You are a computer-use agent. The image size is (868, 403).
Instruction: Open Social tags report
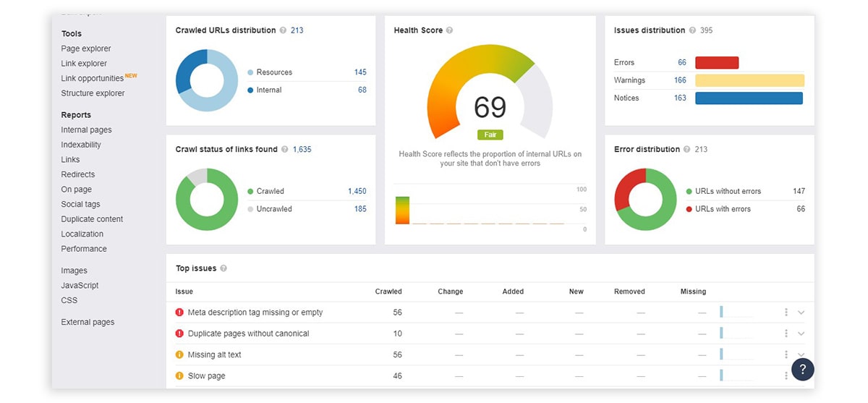tap(80, 204)
